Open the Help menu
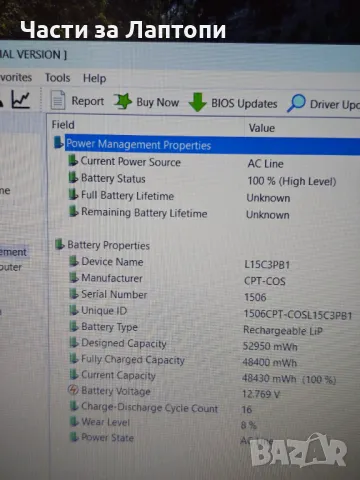 (94, 78)
